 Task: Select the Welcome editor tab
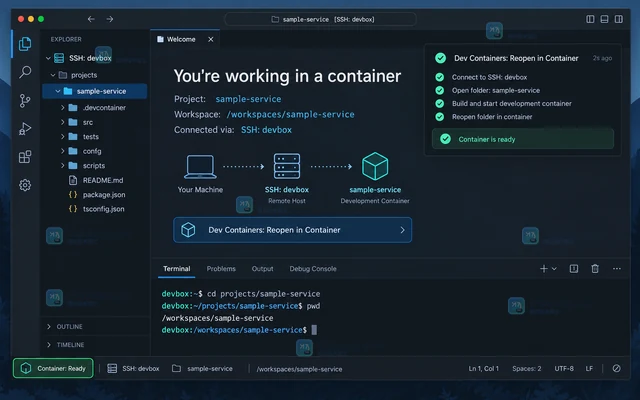(x=185, y=39)
